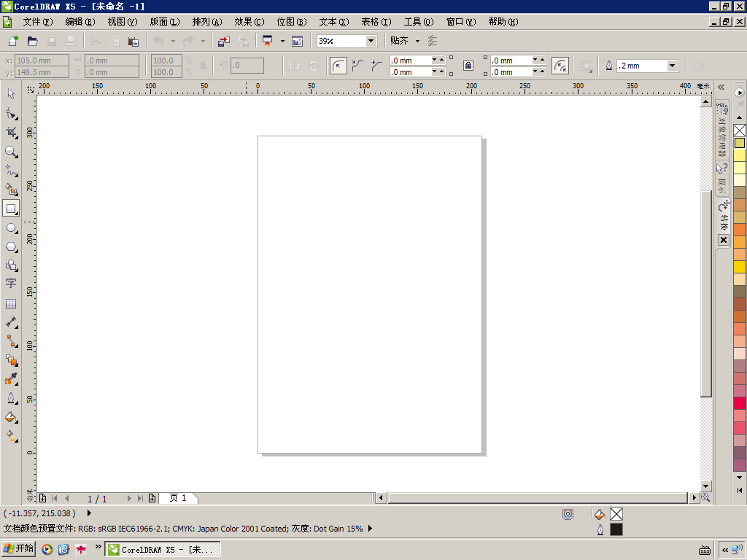Viewport: 747px width, 560px height.
Task: Open the 文本(X) menu
Action: [x=334, y=22]
